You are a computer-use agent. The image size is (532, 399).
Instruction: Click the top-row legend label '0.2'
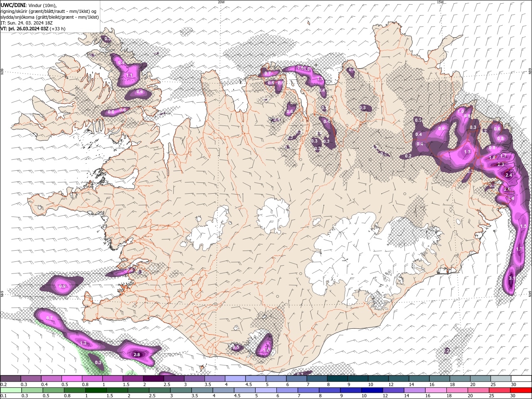[3, 384]
